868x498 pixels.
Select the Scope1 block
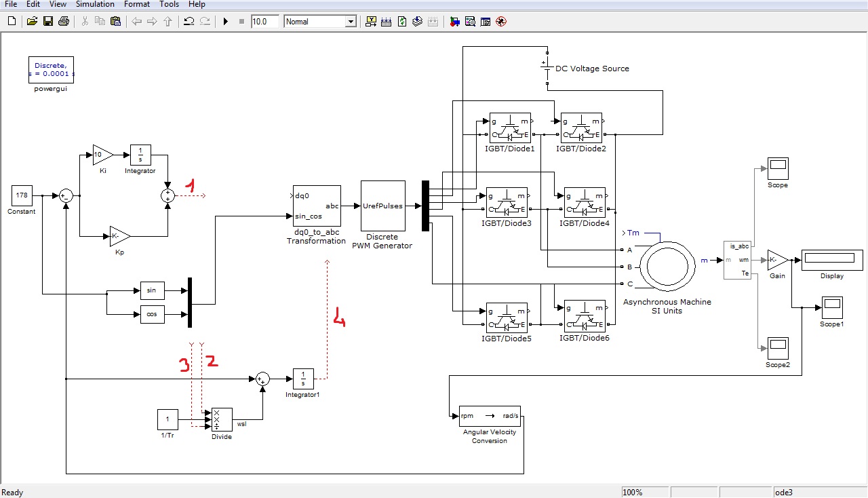831,307
